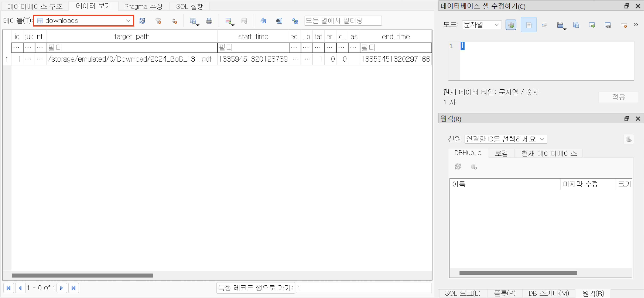Click the 적용 apply button
This screenshot has height=298, width=644.
[618, 97]
